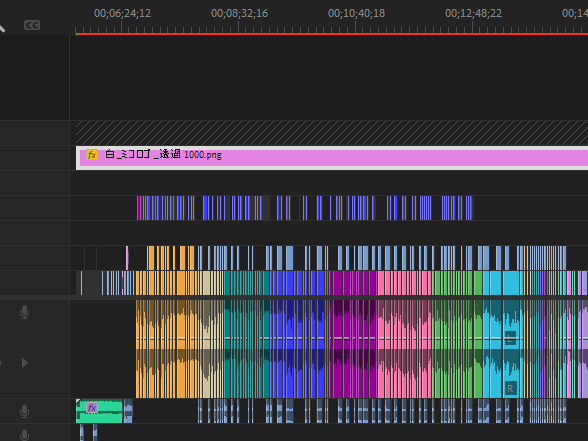The width and height of the screenshot is (588, 441).
Task: Click the hatched empty track area
Action: point(332,133)
